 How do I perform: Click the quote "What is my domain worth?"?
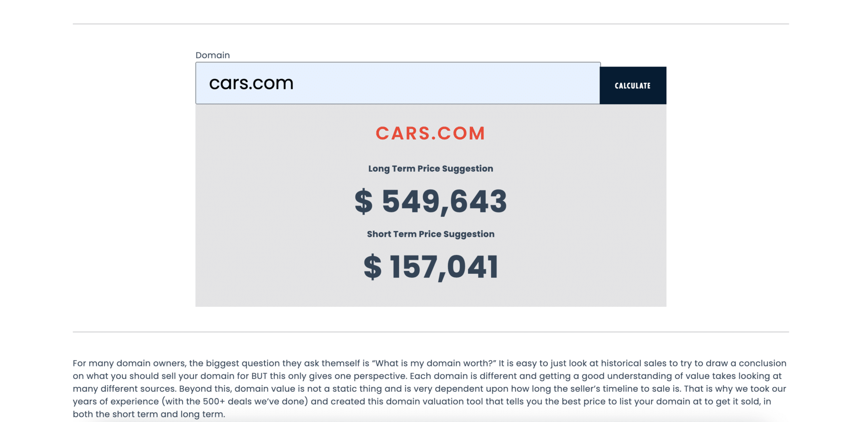[434, 363]
